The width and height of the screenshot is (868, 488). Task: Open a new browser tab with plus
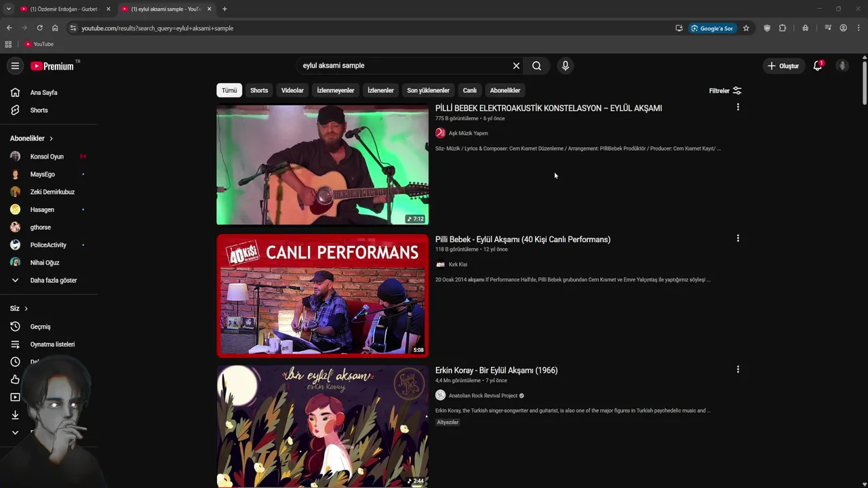click(x=224, y=9)
